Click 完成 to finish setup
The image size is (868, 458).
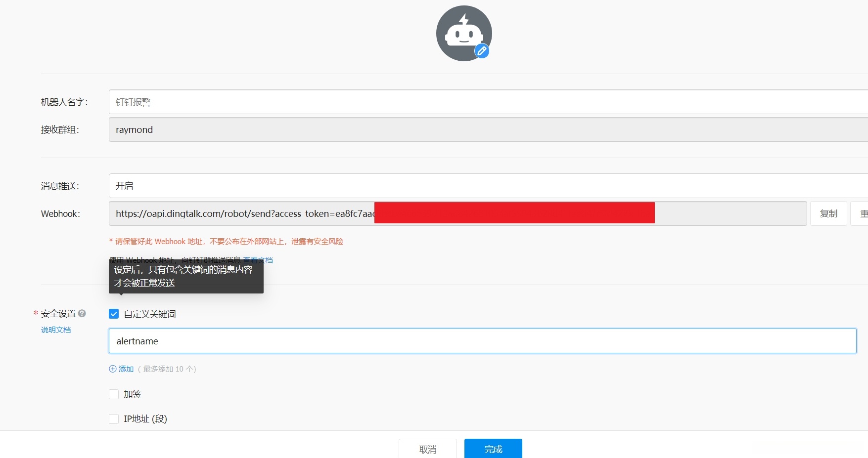pos(493,449)
